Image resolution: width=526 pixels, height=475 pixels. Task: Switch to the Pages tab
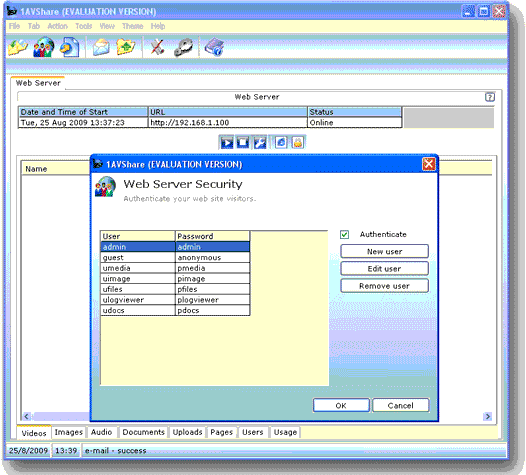[221, 432]
